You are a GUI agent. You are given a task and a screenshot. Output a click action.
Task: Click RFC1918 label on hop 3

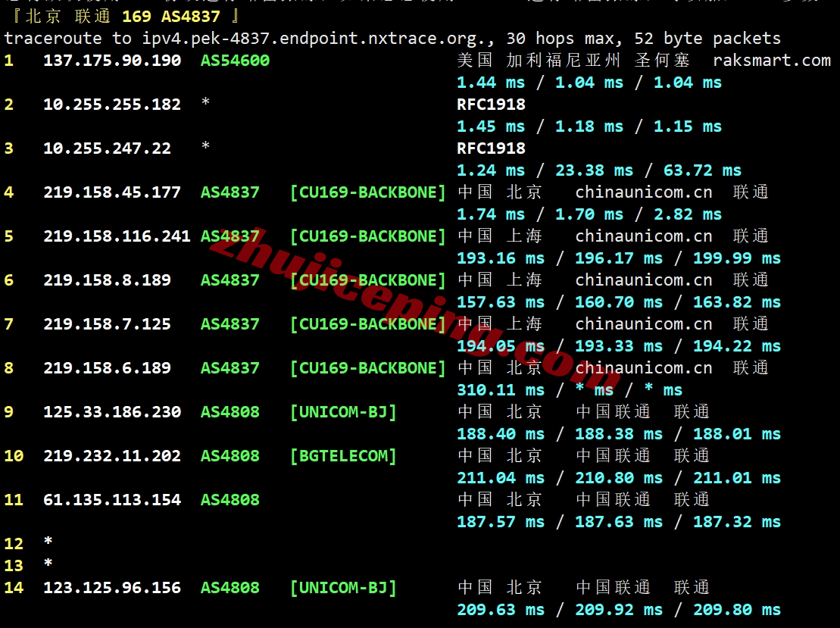tap(491, 148)
